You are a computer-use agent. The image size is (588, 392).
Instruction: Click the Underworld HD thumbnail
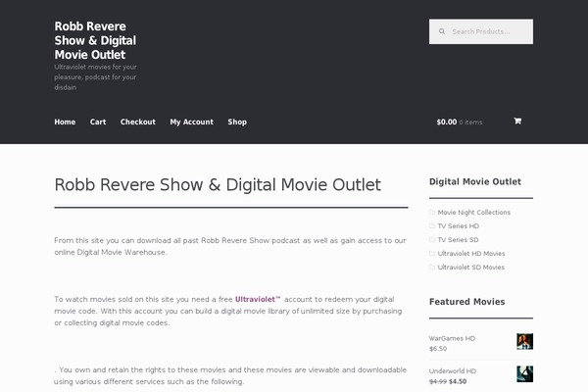click(524, 374)
